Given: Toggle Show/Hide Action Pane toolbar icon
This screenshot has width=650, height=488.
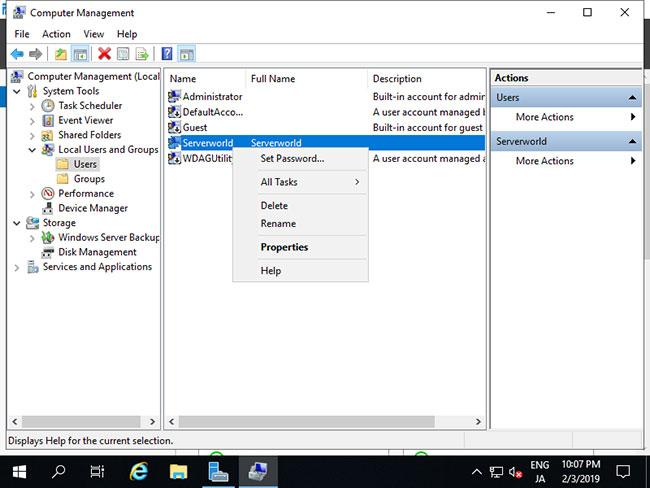Looking at the screenshot, I should (x=187, y=54).
